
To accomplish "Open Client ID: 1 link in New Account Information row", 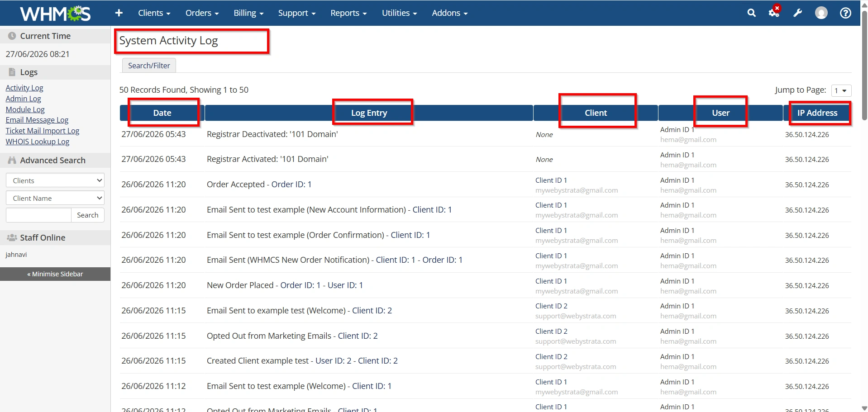I will [432, 210].
